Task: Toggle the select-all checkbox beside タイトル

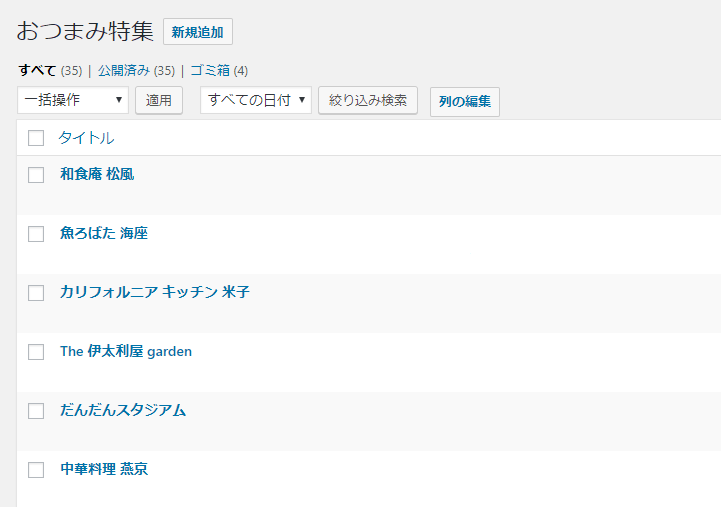Action: [x=36, y=138]
